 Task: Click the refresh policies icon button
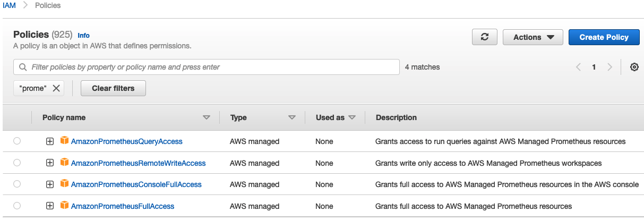pos(484,37)
